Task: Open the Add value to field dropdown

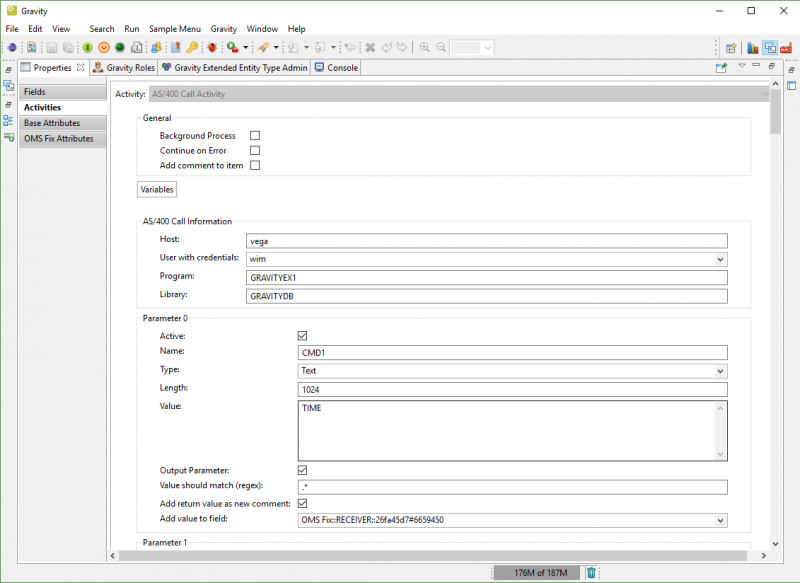Action: pyautogui.click(x=721, y=520)
